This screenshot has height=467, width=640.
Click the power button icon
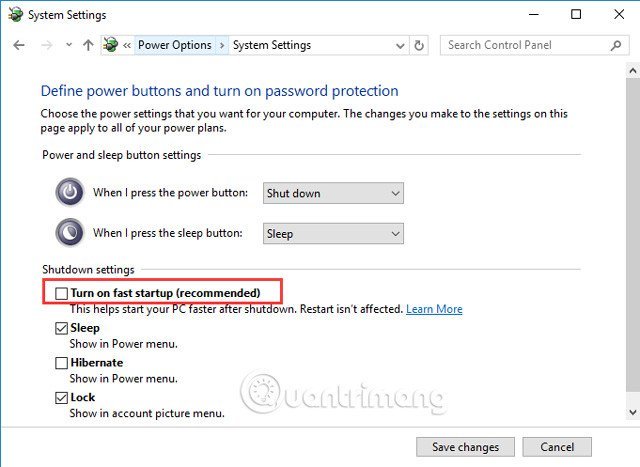click(x=70, y=193)
